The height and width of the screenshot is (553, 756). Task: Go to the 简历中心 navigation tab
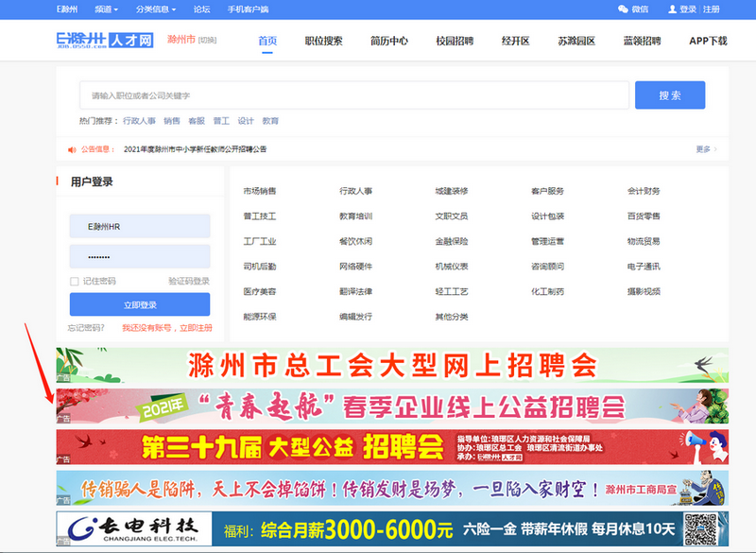(x=389, y=41)
